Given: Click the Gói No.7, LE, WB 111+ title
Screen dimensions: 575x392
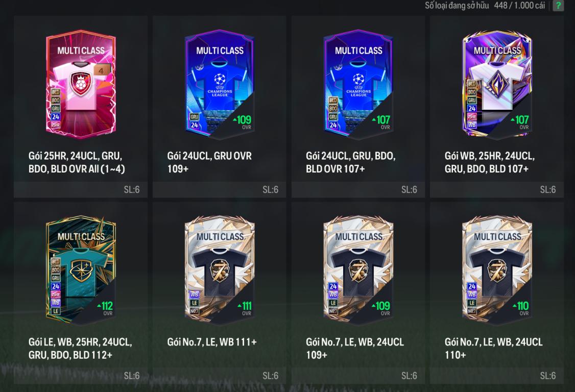Looking at the screenshot, I should [212, 342].
